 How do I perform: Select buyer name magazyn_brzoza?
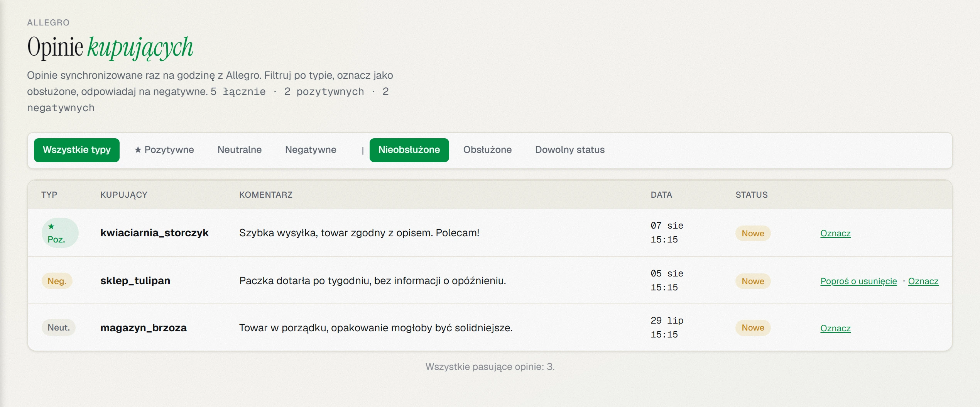(x=144, y=328)
